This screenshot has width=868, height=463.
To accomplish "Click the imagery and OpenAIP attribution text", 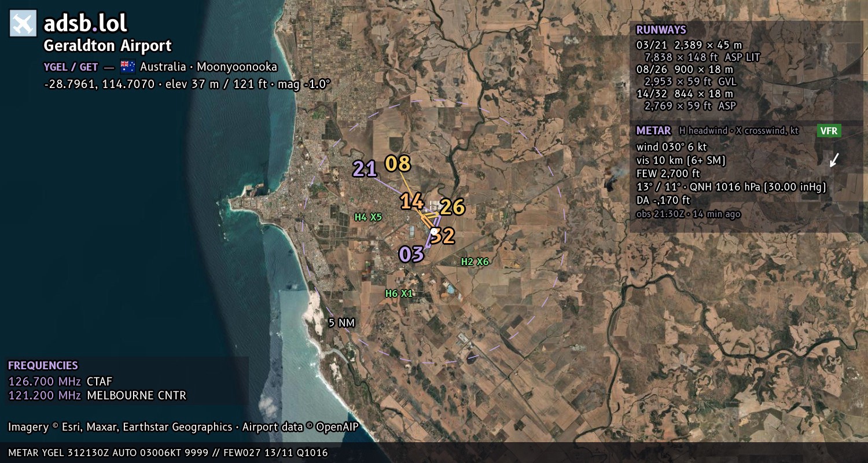I will [183, 427].
